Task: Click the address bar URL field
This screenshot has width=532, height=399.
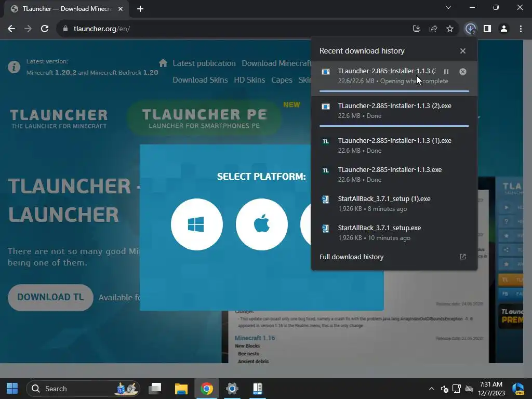Action: [234, 29]
